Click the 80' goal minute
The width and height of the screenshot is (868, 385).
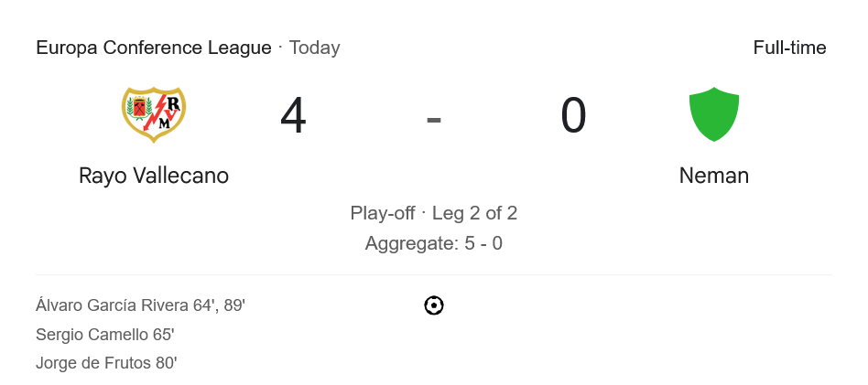pos(166,363)
